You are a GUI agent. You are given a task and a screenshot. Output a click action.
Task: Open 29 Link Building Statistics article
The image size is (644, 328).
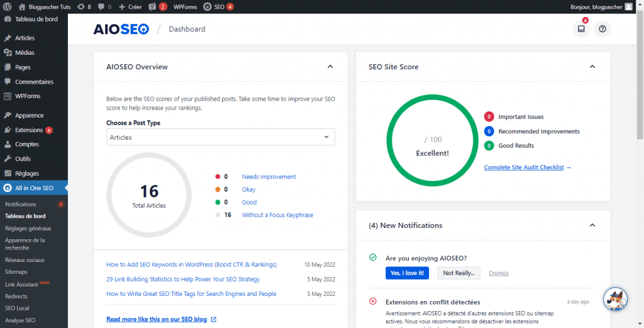point(183,279)
